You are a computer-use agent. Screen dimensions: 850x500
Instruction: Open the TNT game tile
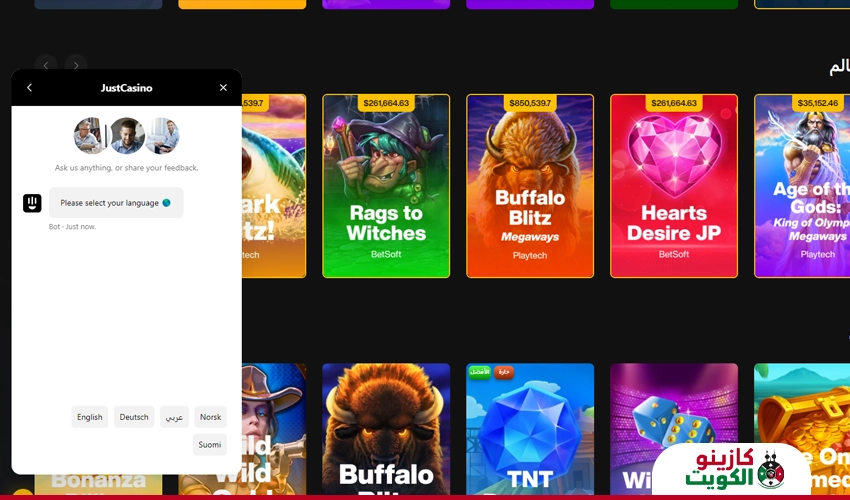(x=530, y=430)
